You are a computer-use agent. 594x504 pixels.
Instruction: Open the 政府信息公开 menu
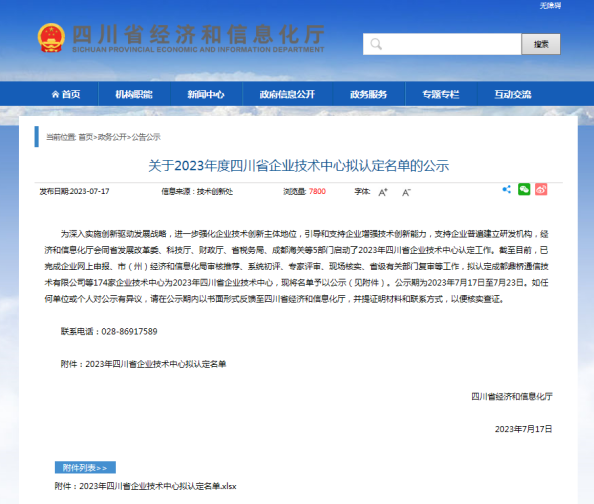287,94
